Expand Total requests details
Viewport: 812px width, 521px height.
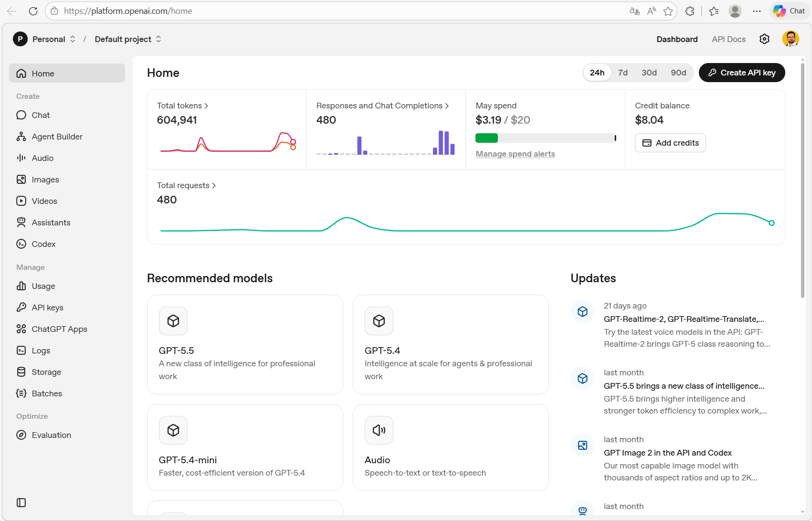pos(186,185)
